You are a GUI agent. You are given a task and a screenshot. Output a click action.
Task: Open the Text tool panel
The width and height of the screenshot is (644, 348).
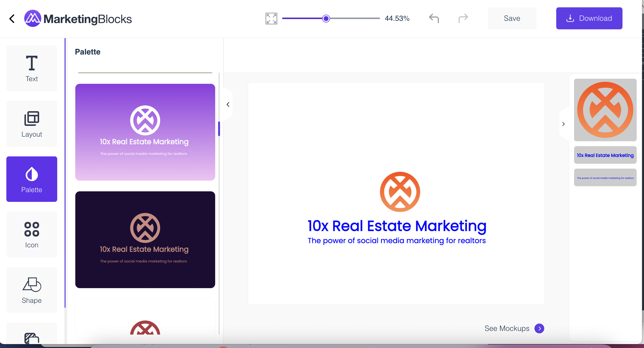click(32, 68)
